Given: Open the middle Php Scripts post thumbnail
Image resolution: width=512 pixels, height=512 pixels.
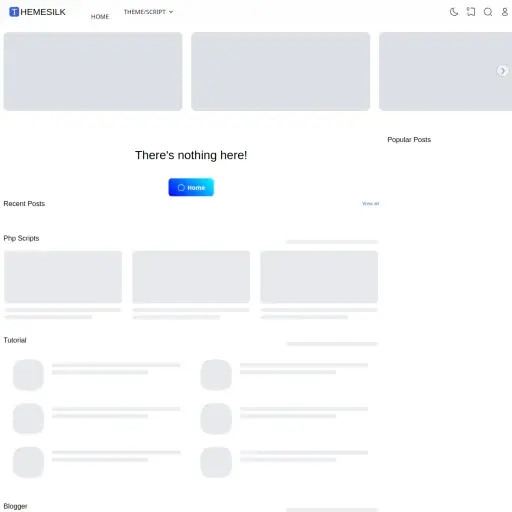Looking at the screenshot, I should click(x=191, y=277).
